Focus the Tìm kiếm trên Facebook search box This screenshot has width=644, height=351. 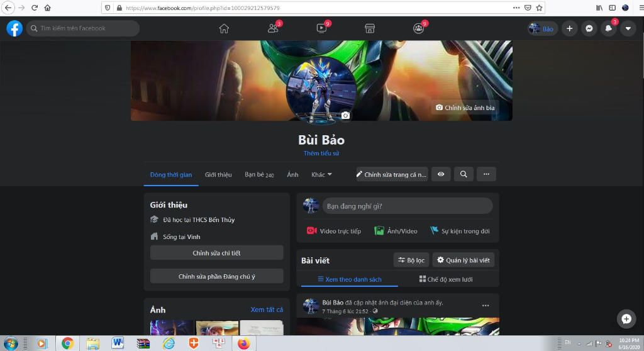pyautogui.click(x=83, y=28)
